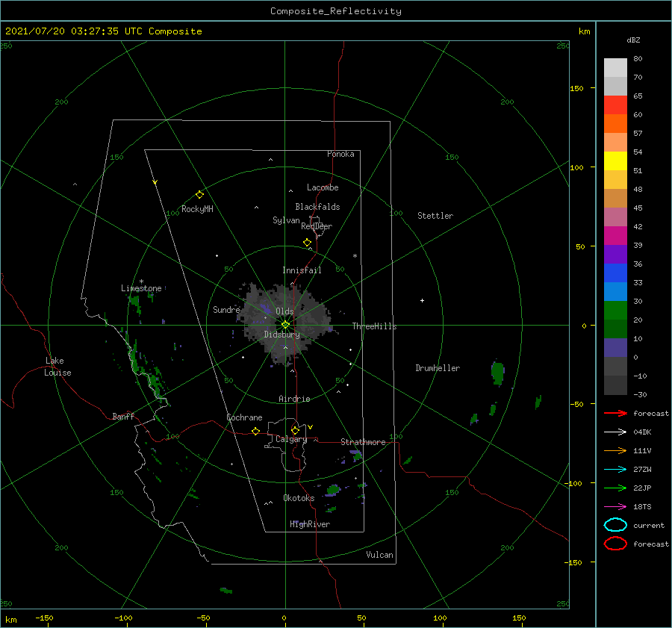This screenshot has width=672, height=628.
Task: Click the Innisfail label
Action: coord(302,270)
